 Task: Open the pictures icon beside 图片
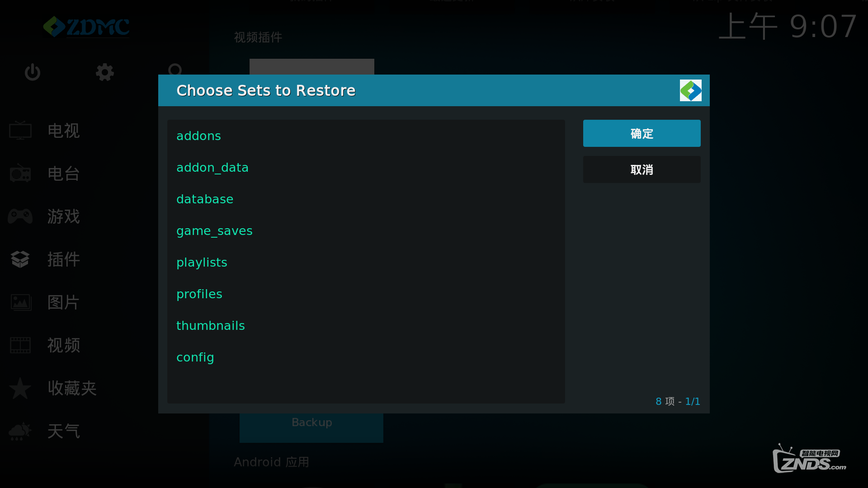click(x=20, y=302)
